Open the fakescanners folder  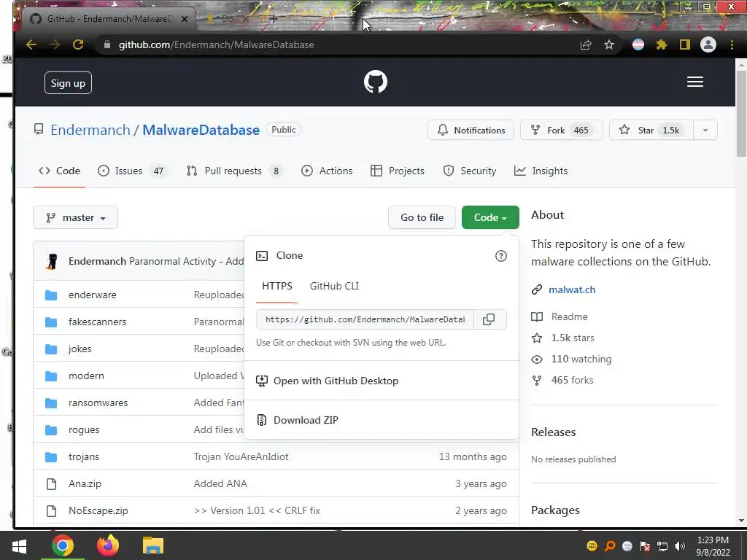tap(97, 322)
